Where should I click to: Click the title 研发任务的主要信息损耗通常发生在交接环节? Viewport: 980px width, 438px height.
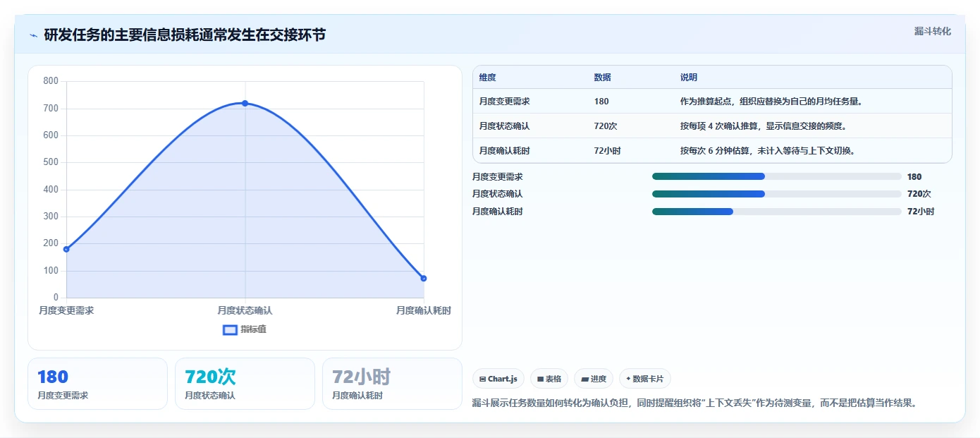pos(185,35)
